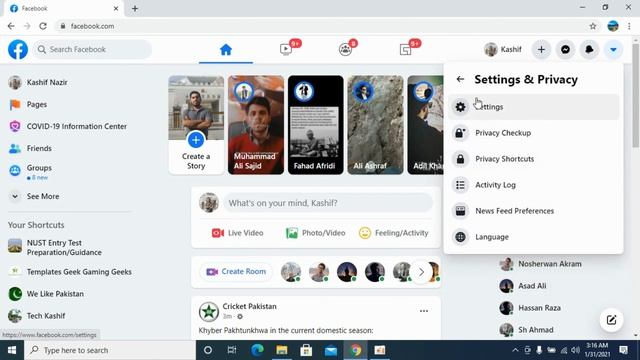Click the What's on your mind box
Image resolution: width=640 pixels, height=360 pixels.
pos(328,203)
